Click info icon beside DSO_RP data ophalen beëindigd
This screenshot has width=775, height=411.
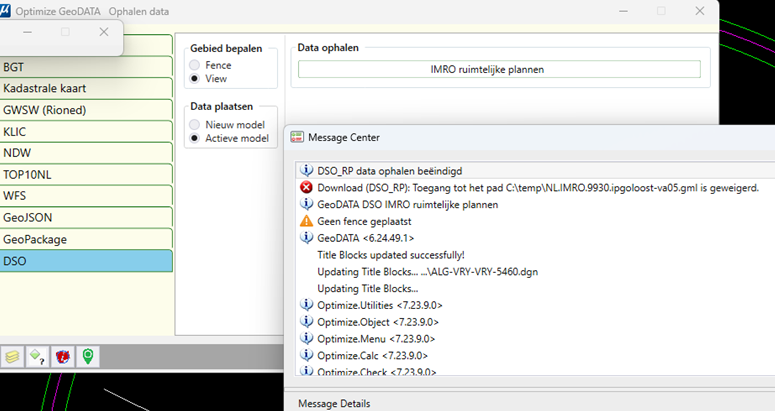point(306,170)
